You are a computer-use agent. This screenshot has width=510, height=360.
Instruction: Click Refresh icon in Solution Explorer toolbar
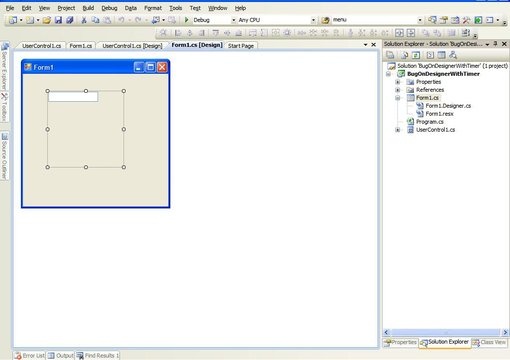[416, 55]
